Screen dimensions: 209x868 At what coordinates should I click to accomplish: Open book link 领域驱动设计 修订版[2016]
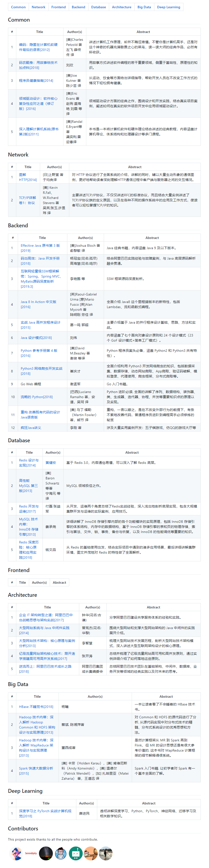(38, 104)
